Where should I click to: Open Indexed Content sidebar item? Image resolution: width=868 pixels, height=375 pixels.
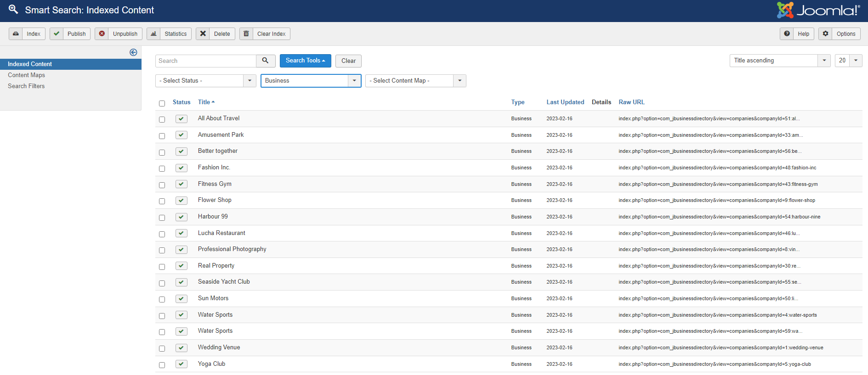coord(71,64)
